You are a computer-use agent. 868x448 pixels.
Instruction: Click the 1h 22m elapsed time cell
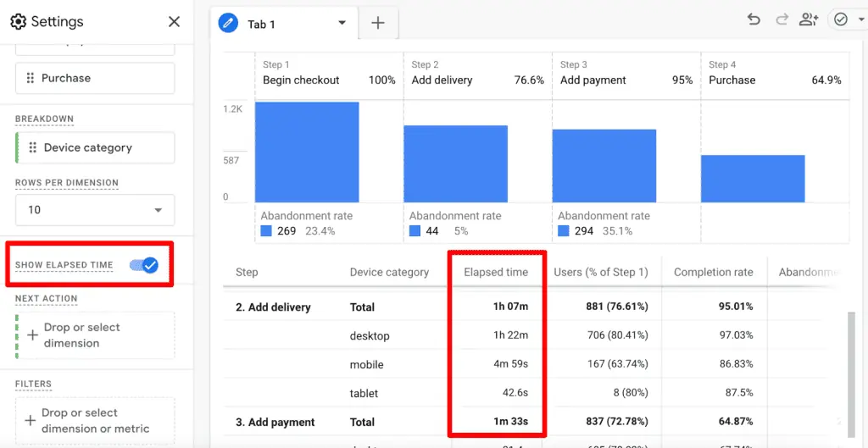point(509,335)
